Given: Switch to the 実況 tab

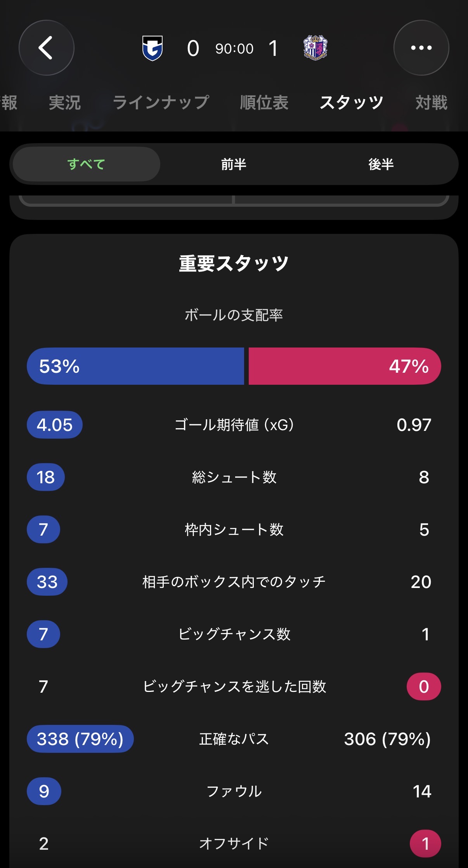Looking at the screenshot, I should click(x=65, y=103).
